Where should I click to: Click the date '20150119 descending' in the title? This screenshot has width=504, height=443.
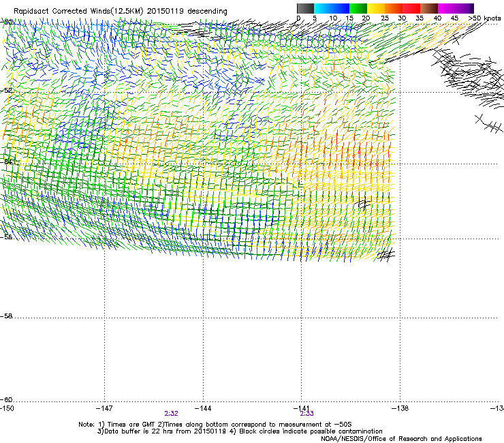(x=187, y=12)
